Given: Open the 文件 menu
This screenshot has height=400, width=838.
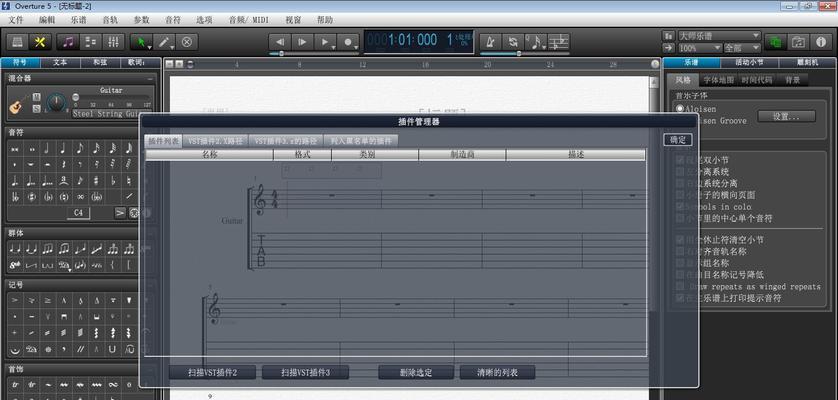Looking at the screenshot, I should coord(16,20).
